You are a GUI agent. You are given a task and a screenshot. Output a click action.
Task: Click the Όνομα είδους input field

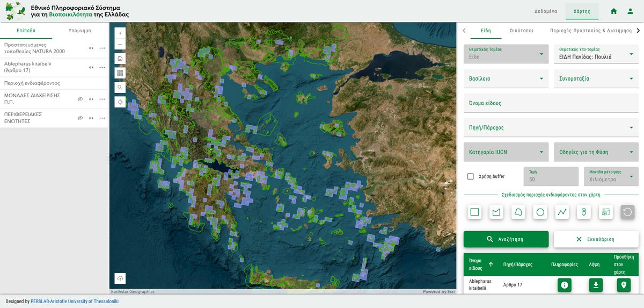click(x=551, y=103)
